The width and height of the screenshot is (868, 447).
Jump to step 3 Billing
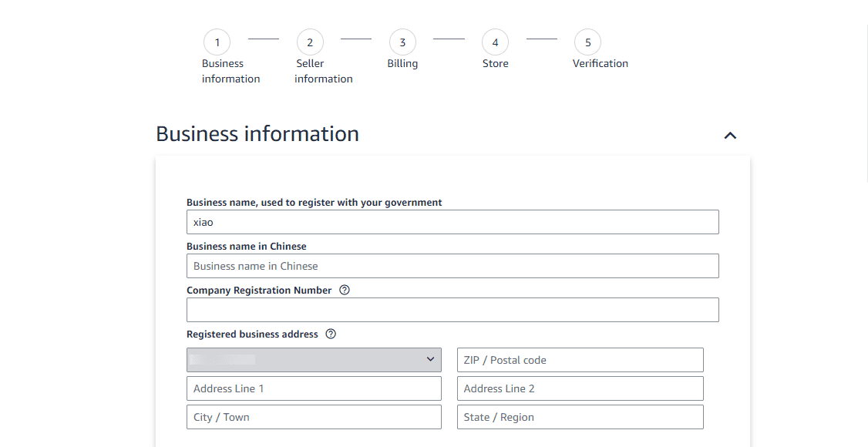[x=402, y=42]
